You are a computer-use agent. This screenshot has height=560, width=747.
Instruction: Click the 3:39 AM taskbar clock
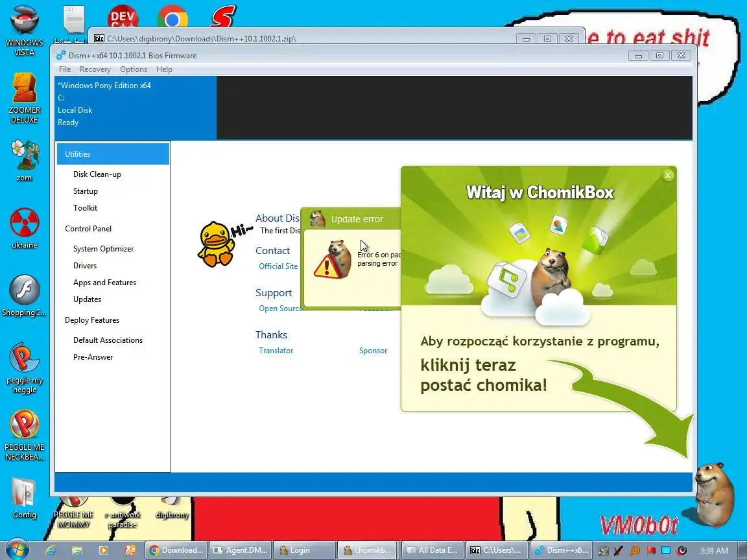tap(714, 550)
